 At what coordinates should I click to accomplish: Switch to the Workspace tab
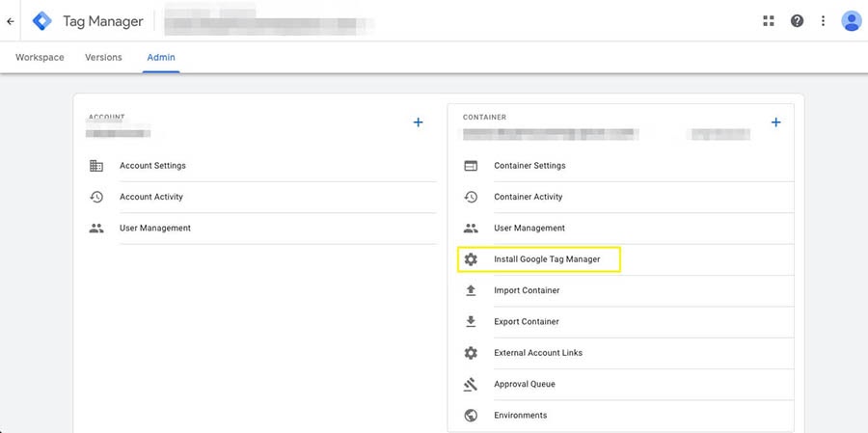(x=40, y=57)
